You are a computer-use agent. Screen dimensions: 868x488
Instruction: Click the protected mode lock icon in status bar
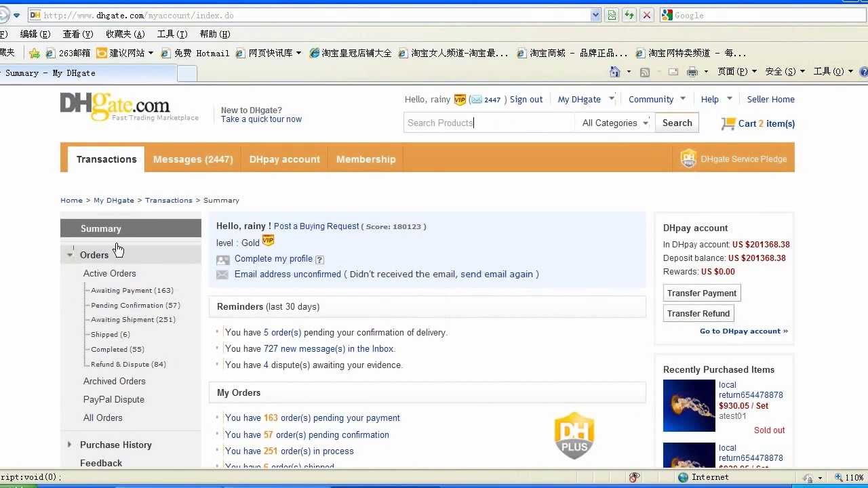(808, 477)
